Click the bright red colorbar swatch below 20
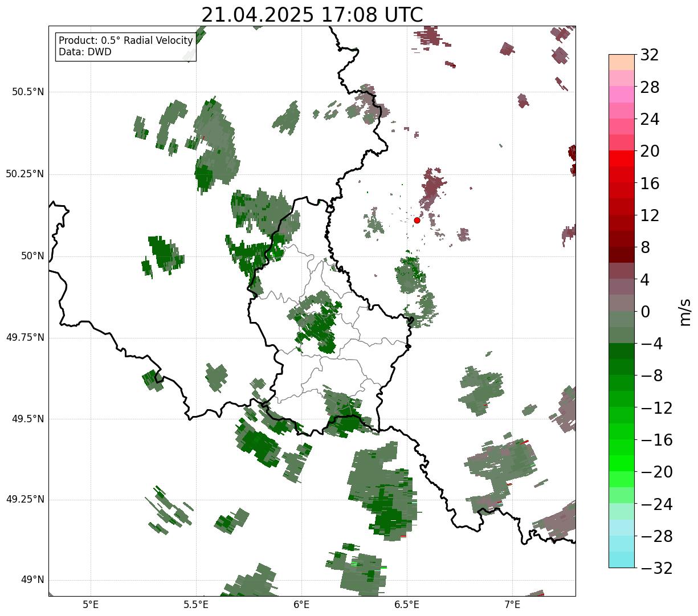The image size is (698, 616). (622, 158)
